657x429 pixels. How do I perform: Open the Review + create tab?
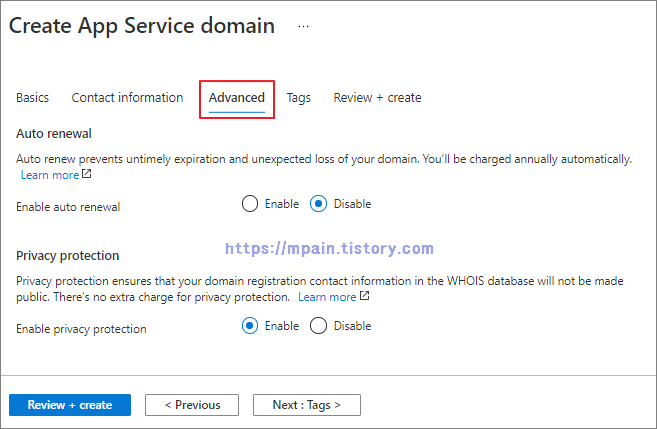coord(377,98)
